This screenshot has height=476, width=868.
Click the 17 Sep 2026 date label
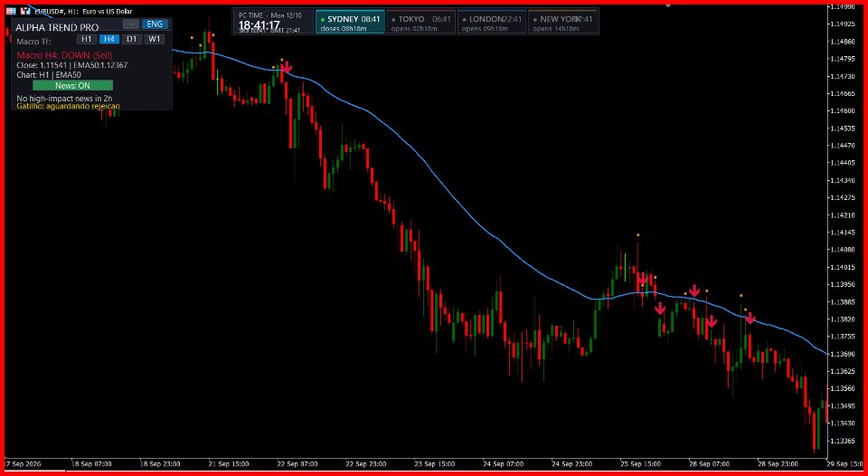(x=23, y=464)
